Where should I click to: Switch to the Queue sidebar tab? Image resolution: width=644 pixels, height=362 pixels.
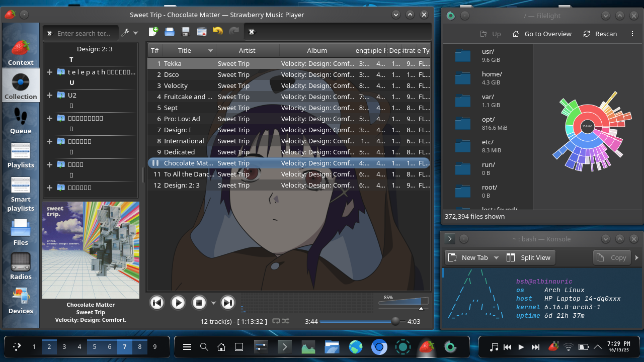pyautogui.click(x=21, y=120)
